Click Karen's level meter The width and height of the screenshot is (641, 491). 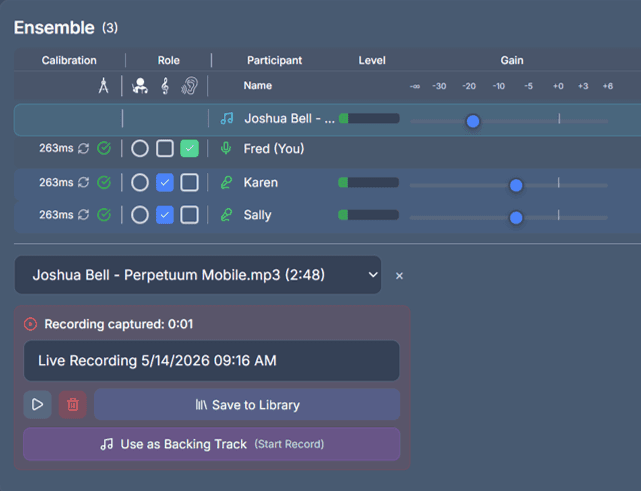tap(369, 182)
